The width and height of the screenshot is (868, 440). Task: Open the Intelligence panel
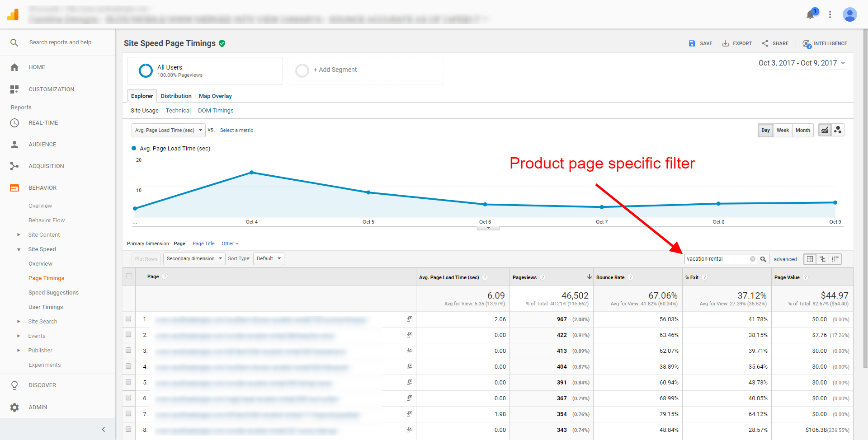click(825, 43)
